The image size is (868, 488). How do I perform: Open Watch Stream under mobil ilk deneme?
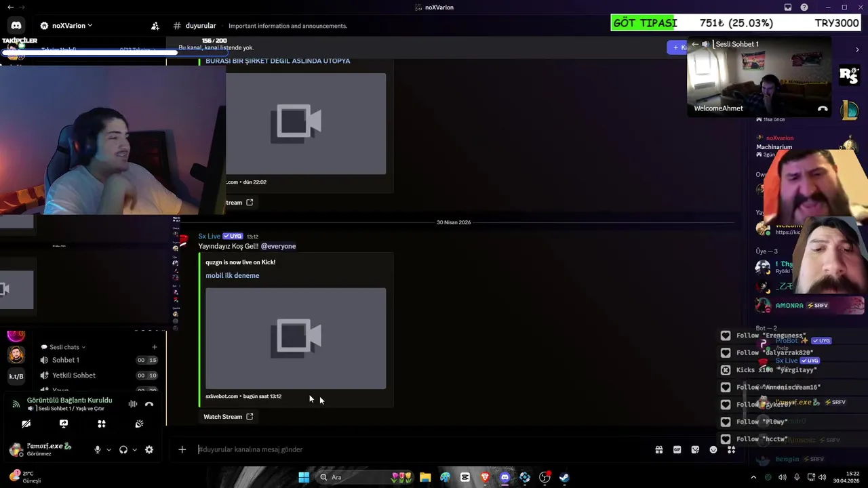coord(229,417)
